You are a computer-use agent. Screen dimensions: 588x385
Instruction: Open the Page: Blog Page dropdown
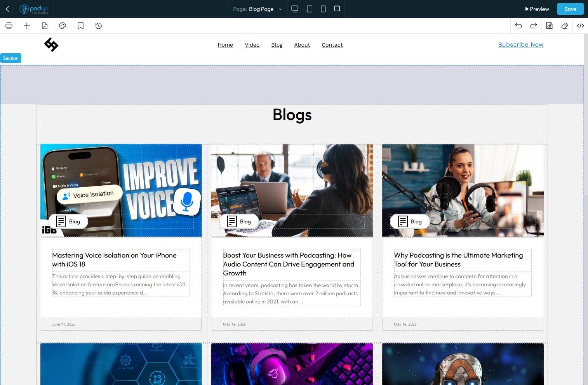coord(257,9)
